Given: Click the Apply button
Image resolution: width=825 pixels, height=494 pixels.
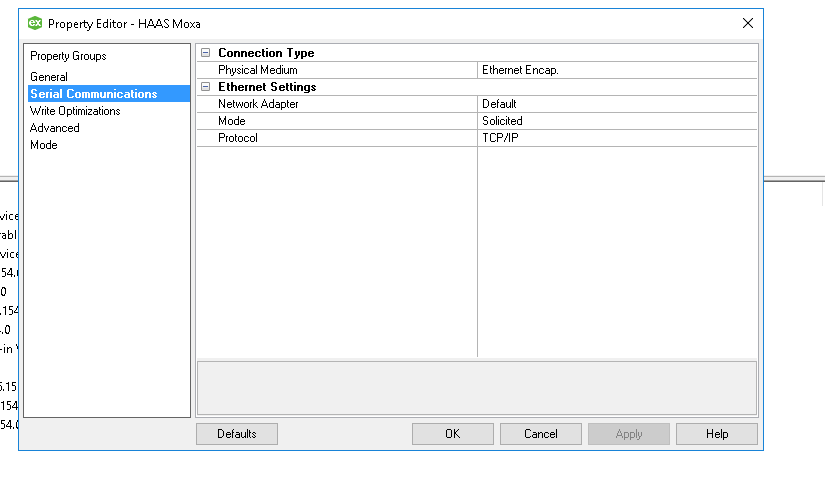Looking at the screenshot, I should tap(629, 434).
